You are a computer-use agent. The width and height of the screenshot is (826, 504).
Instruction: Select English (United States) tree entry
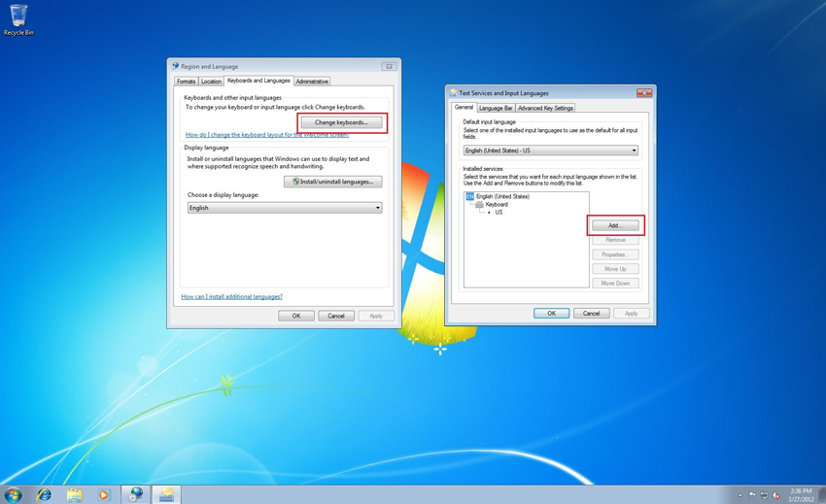[502, 196]
